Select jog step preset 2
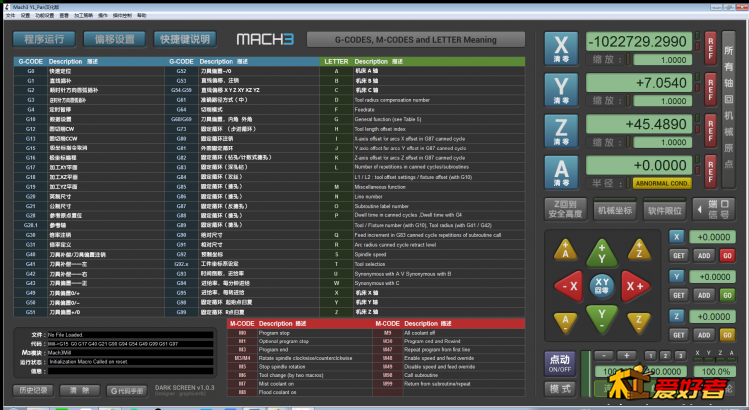The height and width of the screenshot is (410, 749). pos(665,356)
